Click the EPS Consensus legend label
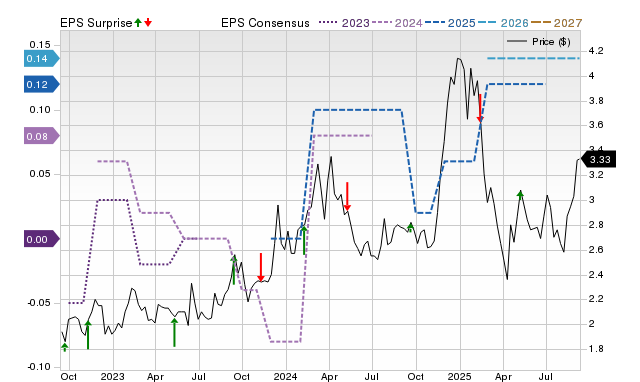 coord(265,23)
